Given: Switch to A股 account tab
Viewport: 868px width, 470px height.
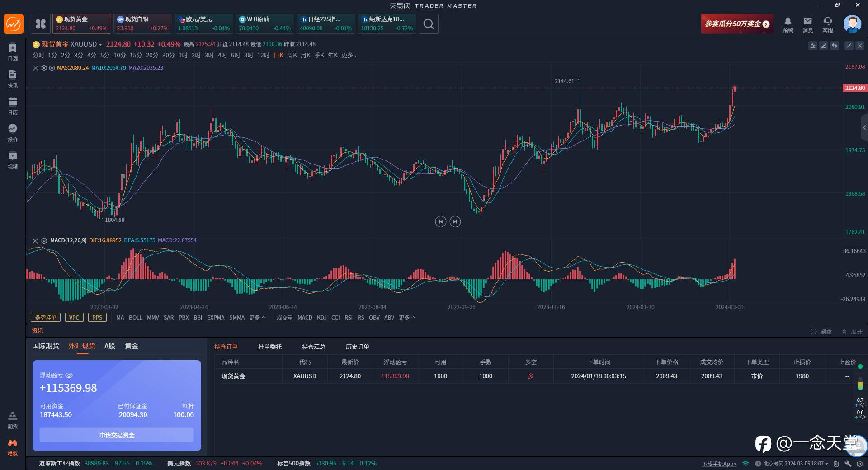Looking at the screenshot, I should [110, 346].
